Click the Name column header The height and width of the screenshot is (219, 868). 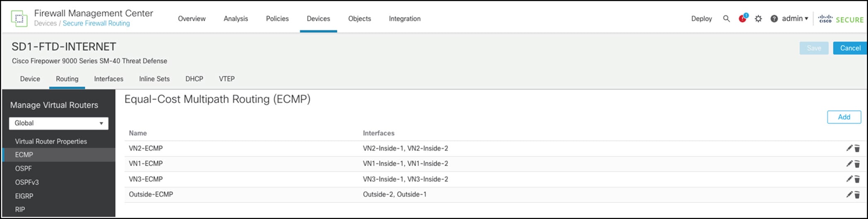click(x=138, y=133)
